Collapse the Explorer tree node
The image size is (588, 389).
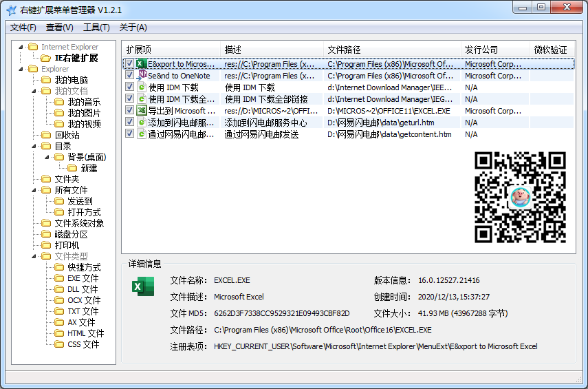[21, 69]
